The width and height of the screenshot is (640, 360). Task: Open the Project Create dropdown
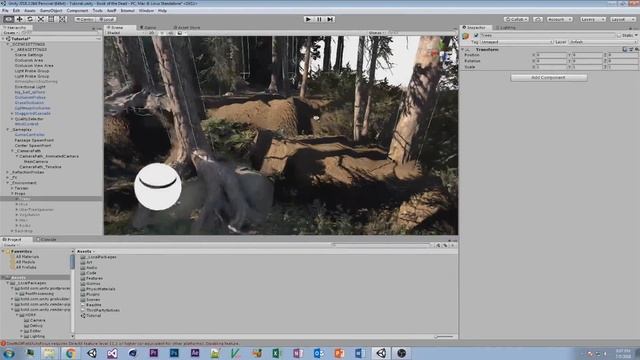click(x=10, y=245)
